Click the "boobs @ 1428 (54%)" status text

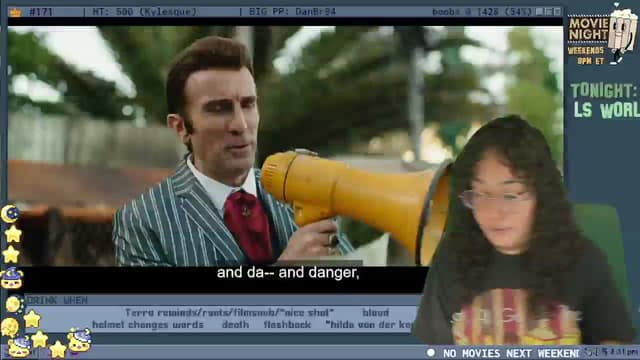click(482, 12)
